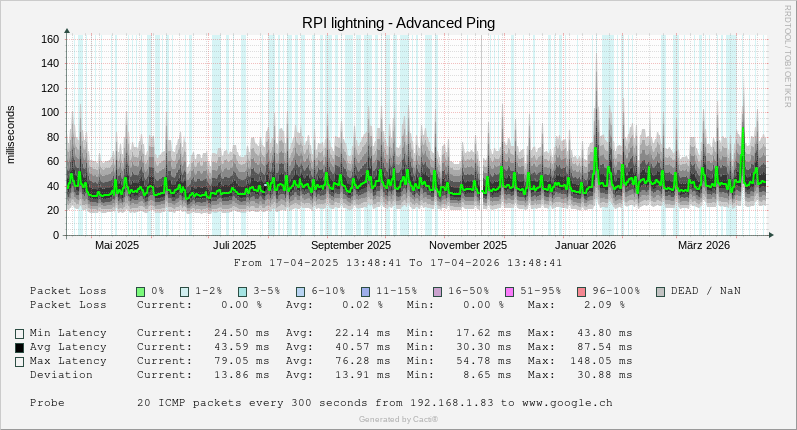Click the Min Latency legend box
The width and height of the screenshot is (797, 430).
[19, 334]
